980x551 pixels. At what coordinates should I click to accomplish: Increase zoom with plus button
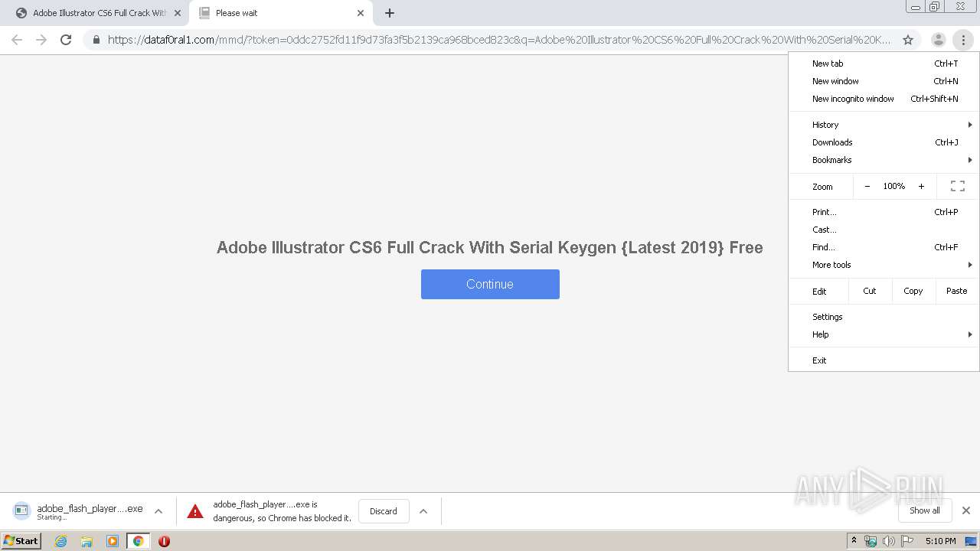(x=921, y=186)
